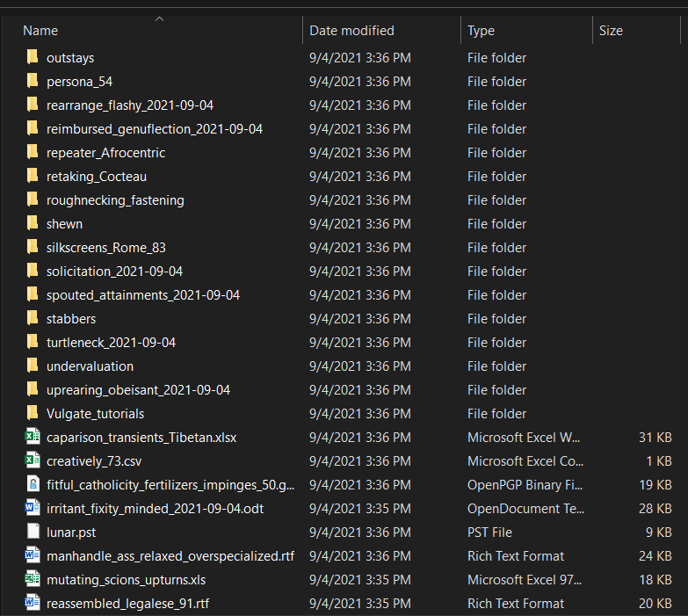Select the stabbers folder icon
The width and height of the screenshot is (688, 616).
(33, 317)
